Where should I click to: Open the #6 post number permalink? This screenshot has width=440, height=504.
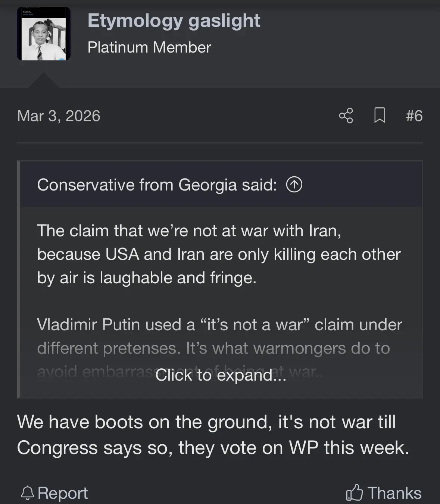(414, 116)
